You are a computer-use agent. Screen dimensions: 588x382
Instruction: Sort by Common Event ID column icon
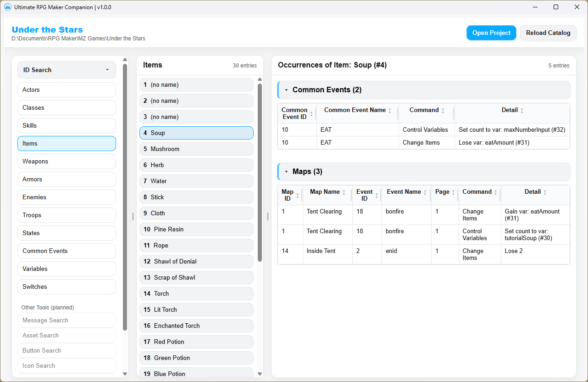pyautogui.click(x=311, y=113)
